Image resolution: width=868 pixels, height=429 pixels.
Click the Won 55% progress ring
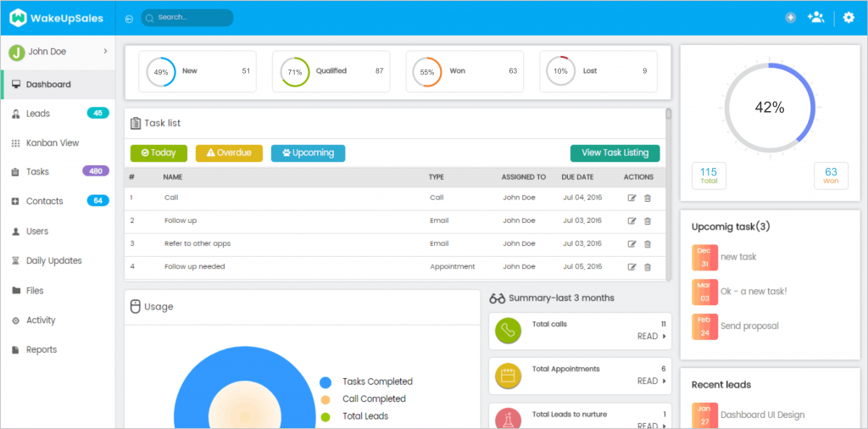(427, 72)
